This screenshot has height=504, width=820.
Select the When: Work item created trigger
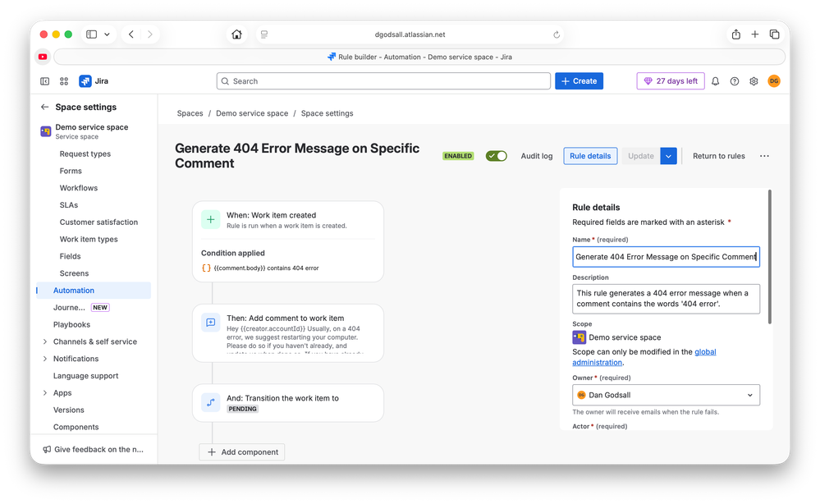click(287, 220)
